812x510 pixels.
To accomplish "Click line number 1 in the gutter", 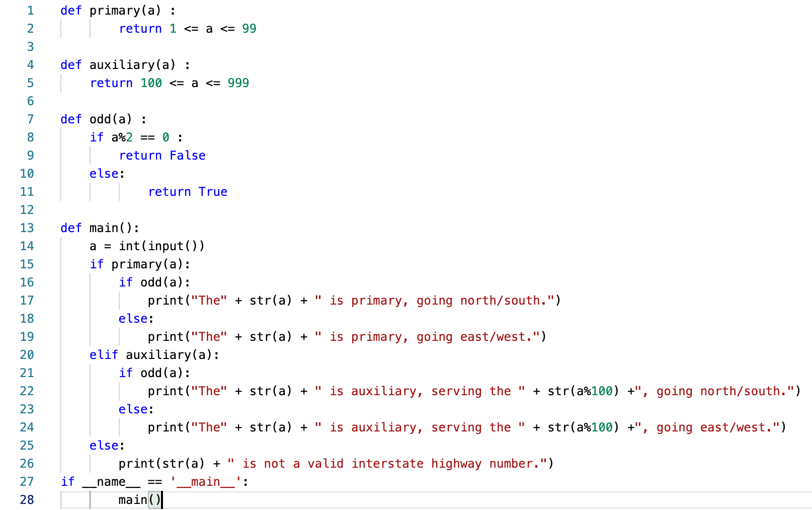I will (x=30, y=11).
